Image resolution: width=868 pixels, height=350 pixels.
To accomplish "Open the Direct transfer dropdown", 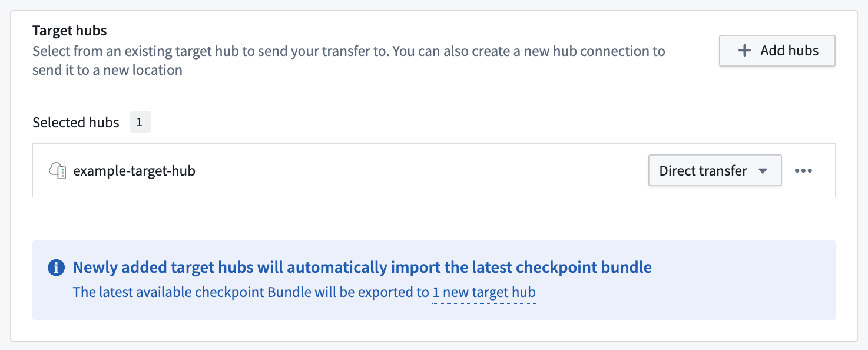I will 715,170.
